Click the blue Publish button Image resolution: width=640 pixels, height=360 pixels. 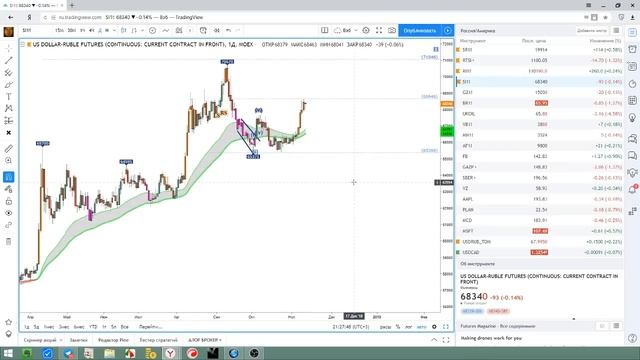click(x=420, y=31)
